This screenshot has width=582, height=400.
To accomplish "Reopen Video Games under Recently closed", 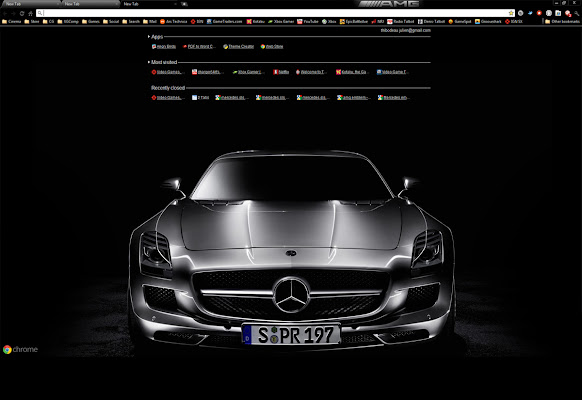I will 167,98.
